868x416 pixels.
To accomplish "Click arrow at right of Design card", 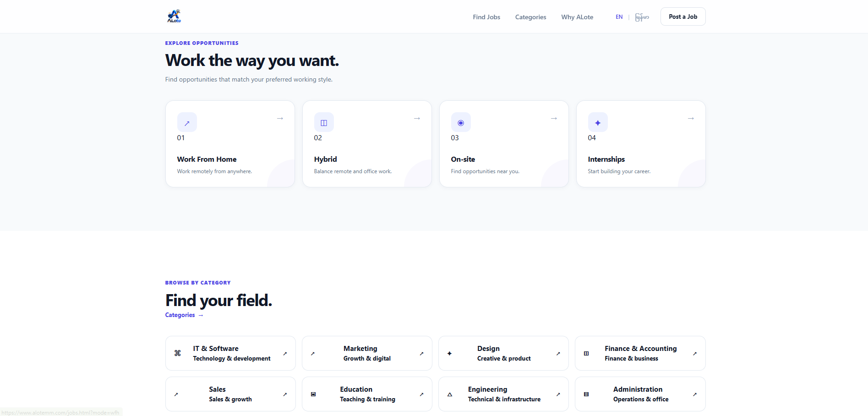I will point(558,353).
